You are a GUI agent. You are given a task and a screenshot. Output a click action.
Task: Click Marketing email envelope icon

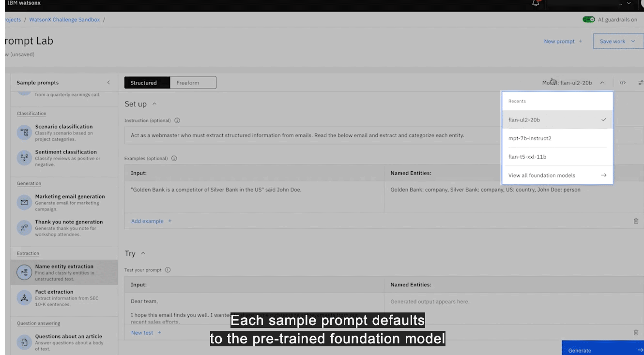[24, 202]
